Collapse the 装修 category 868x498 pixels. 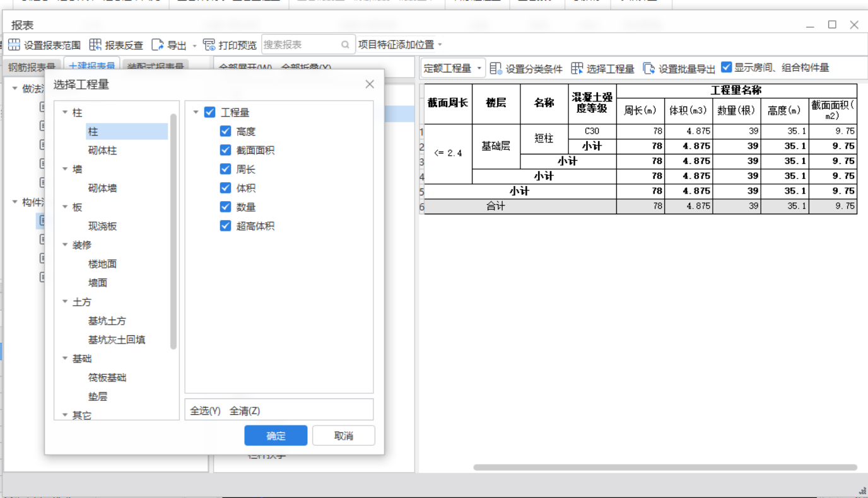pos(65,245)
